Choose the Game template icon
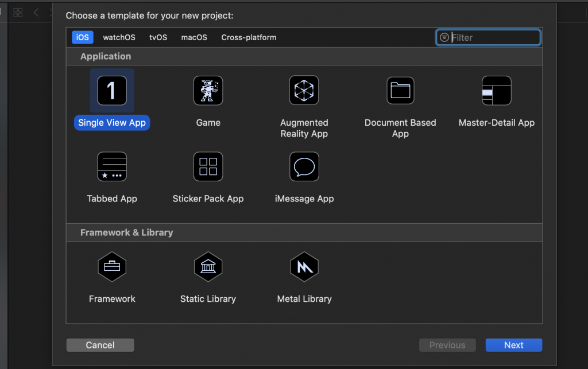 pos(208,91)
